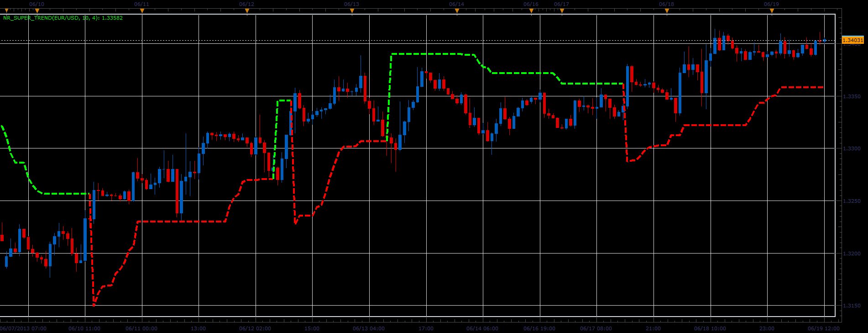Click the 06/17 08:00 time axis label
The image size is (868, 333).
(x=596, y=328)
